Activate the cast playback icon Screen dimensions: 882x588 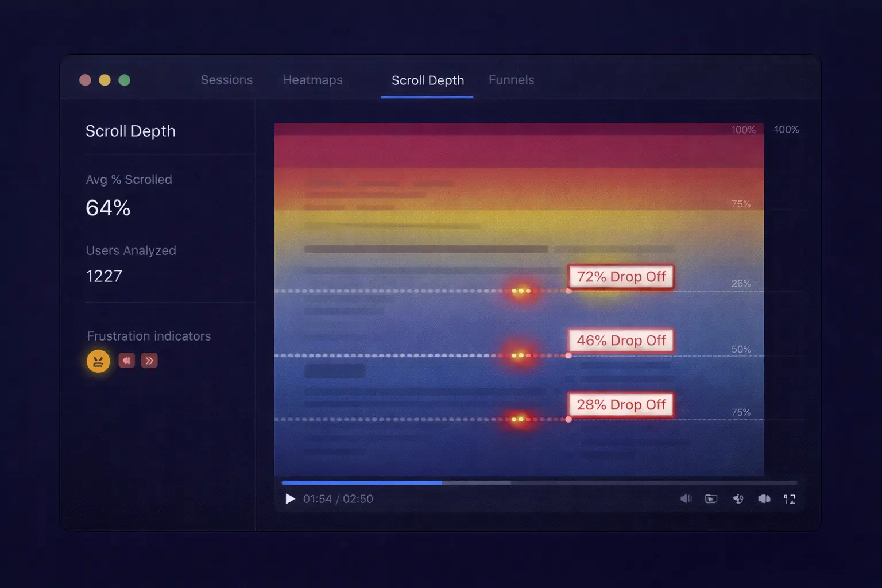coord(738,499)
